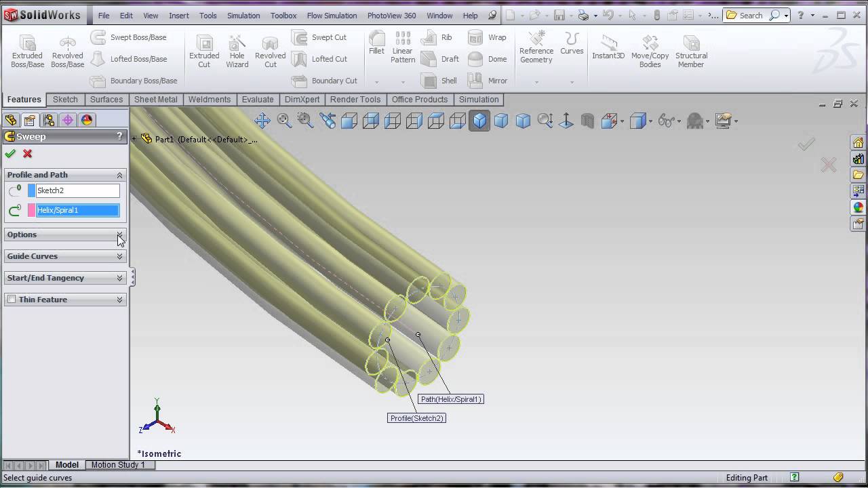868x488 pixels.
Task: Open the Flow Simulation menu
Action: [332, 16]
